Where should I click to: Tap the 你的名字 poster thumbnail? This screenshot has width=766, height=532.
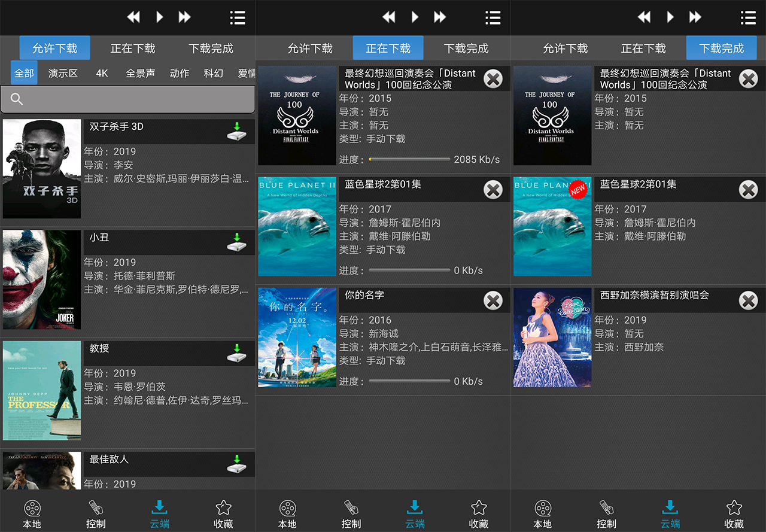point(297,337)
